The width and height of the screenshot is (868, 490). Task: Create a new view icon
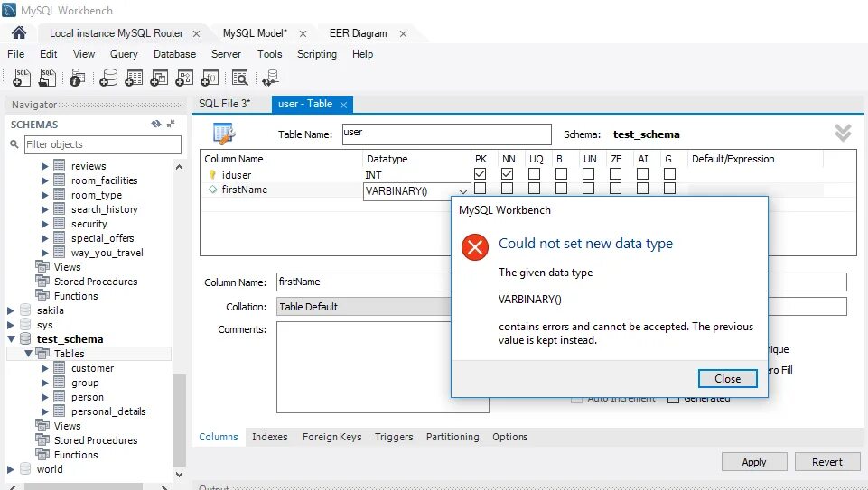[159, 78]
